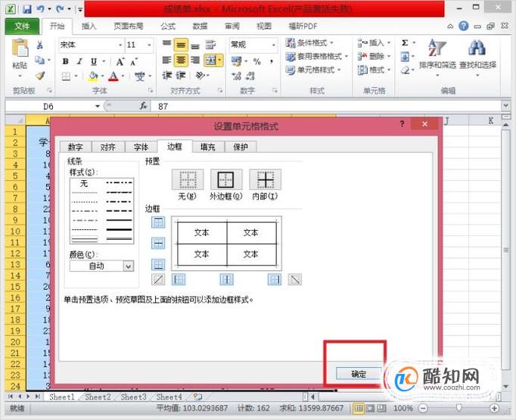The height and width of the screenshot is (420, 516).
Task: Click the zoom slider handle in status bar
Action: (458, 408)
